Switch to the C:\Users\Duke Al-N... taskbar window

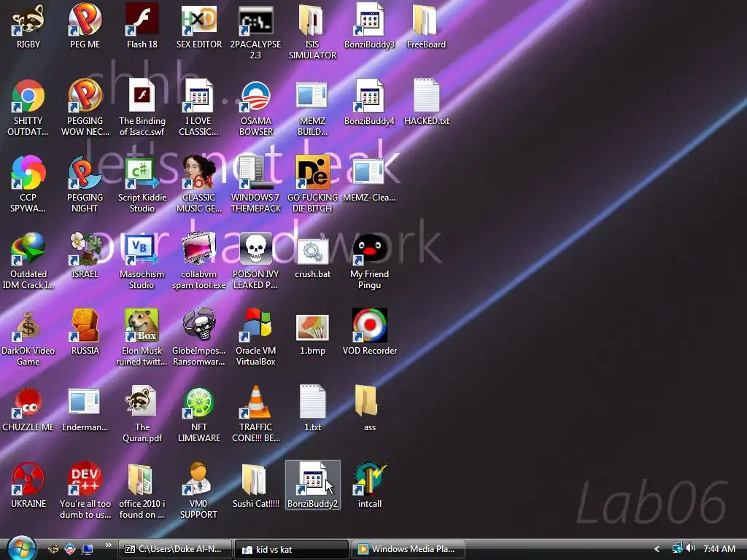point(175,549)
